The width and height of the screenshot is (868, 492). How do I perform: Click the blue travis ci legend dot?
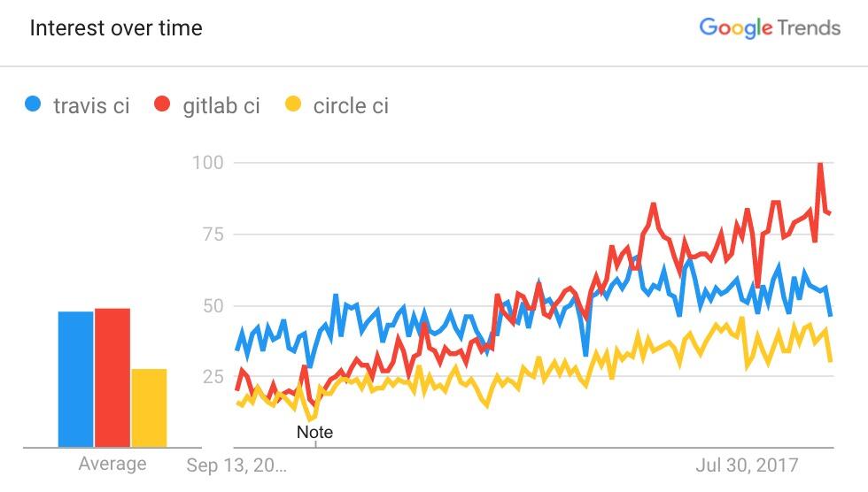34,105
